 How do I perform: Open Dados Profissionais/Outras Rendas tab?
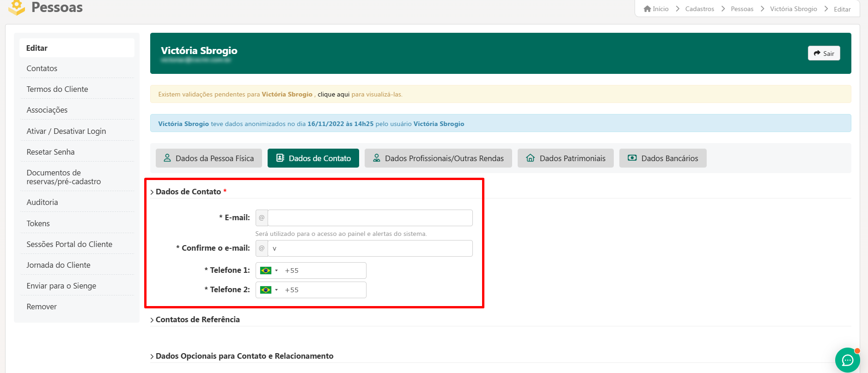pos(438,158)
